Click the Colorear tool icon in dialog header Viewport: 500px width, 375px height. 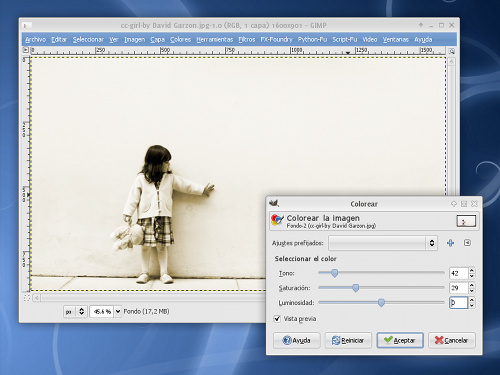click(x=277, y=220)
